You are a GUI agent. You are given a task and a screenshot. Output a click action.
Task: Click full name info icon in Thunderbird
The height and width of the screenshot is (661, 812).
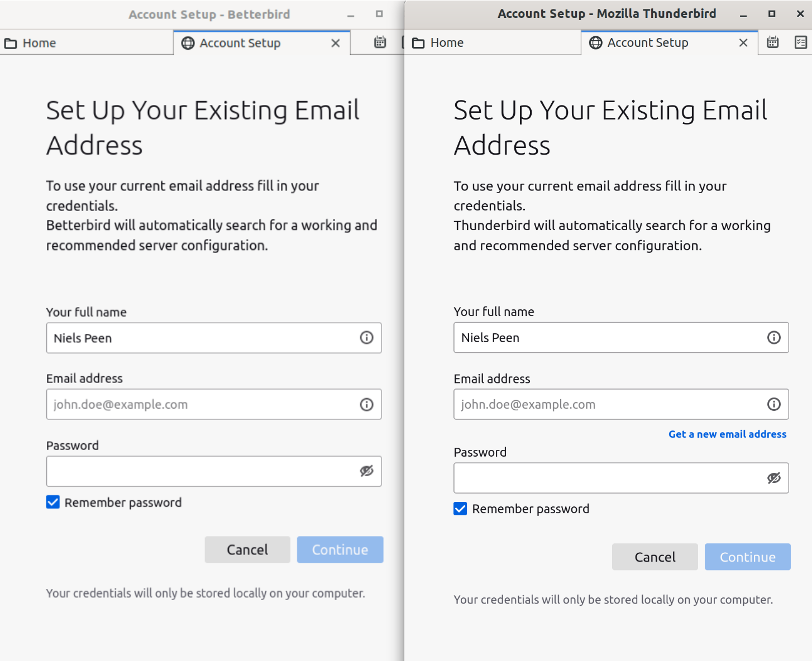[773, 338]
